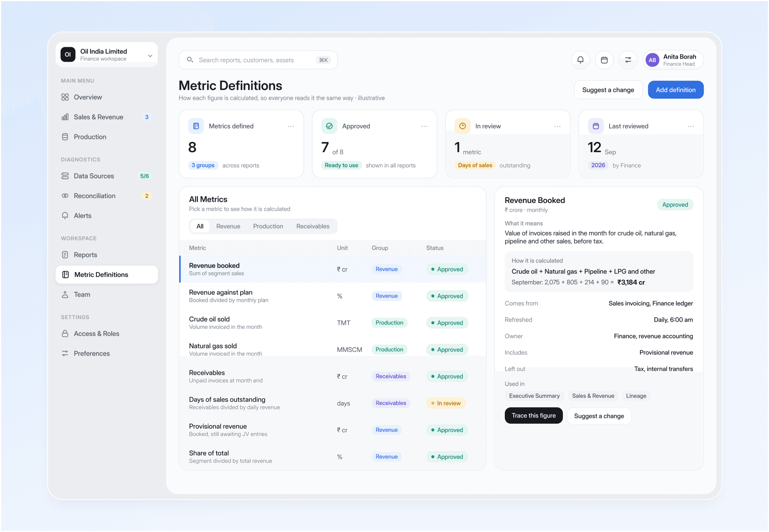This screenshot has height=532, width=769.
Task: Click the search magnifier icon
Action: [190, 60]
